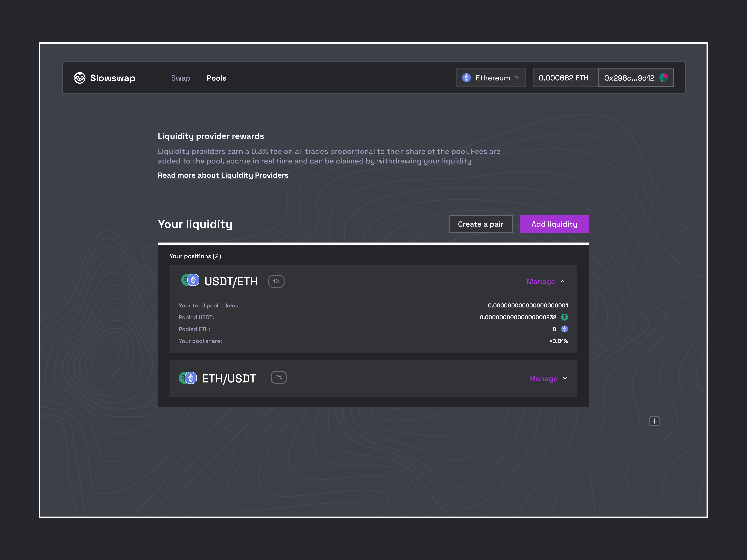The height and width of the screenshot is (560, 747).
Task: Click the small plus square icon
Action: tap(654, 421)
